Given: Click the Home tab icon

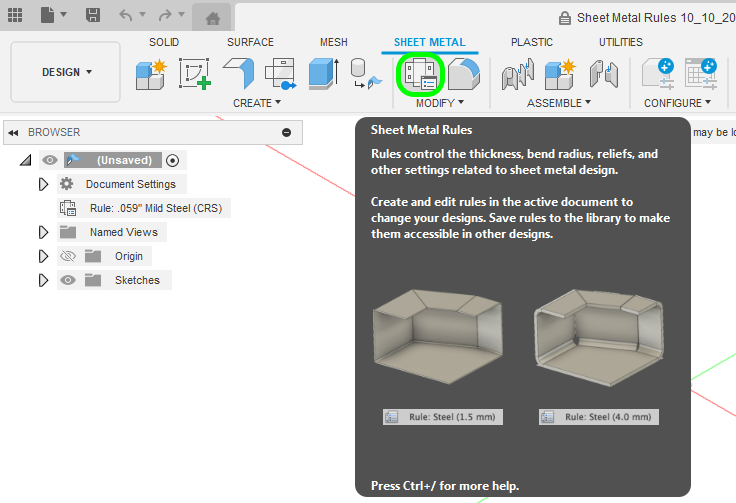Looking at the screenshot, I should click(x=211, y=18).
